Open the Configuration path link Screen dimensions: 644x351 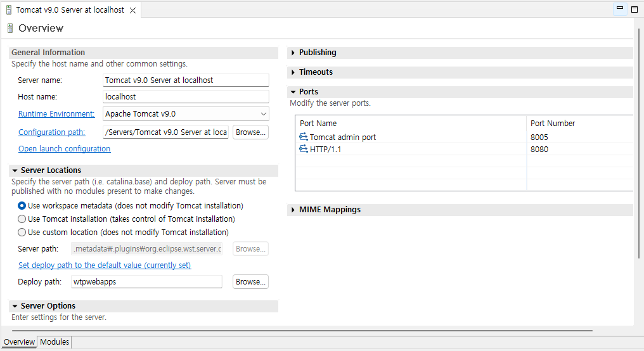[x=52, y=132]
